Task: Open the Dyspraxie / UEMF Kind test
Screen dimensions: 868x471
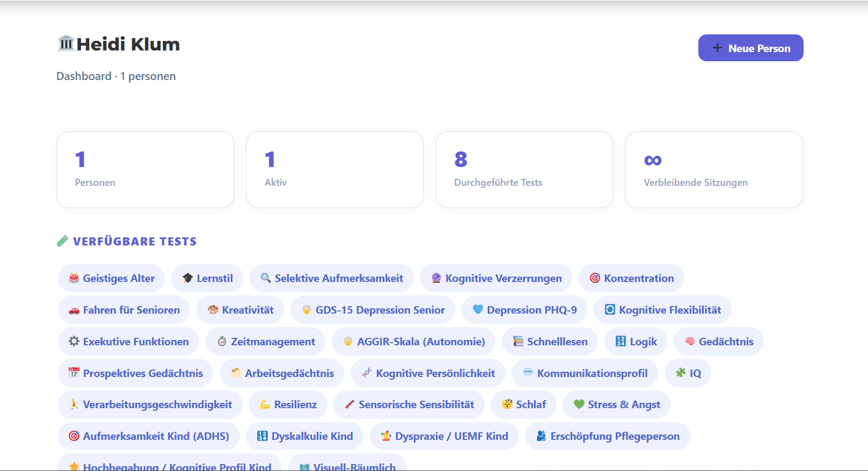Action: 444,436
